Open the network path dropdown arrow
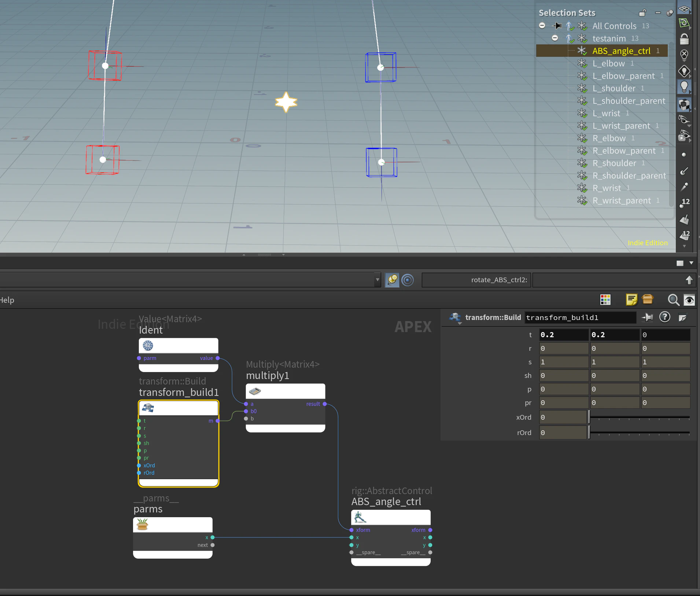 377,280
